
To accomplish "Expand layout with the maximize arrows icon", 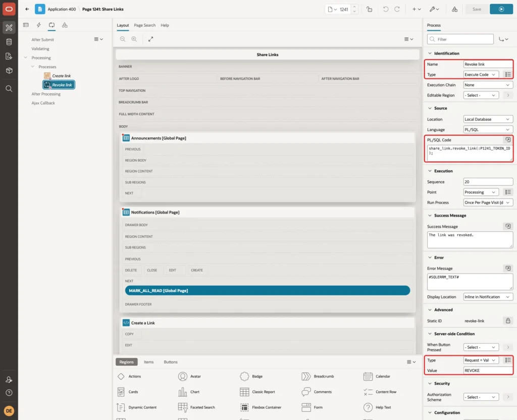I will pos(150,39).
